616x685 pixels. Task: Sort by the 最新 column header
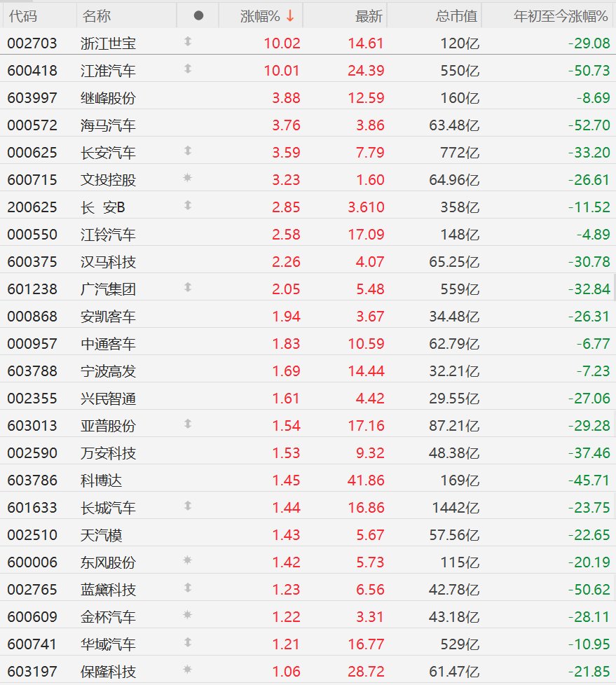tap(369, 16)
